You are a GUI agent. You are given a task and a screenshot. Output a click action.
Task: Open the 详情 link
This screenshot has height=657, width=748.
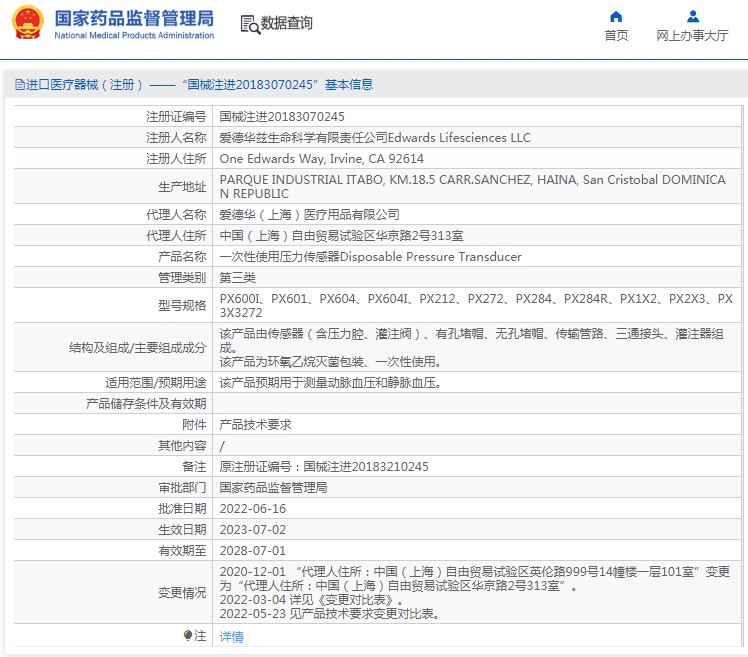[x=231, y=636]
